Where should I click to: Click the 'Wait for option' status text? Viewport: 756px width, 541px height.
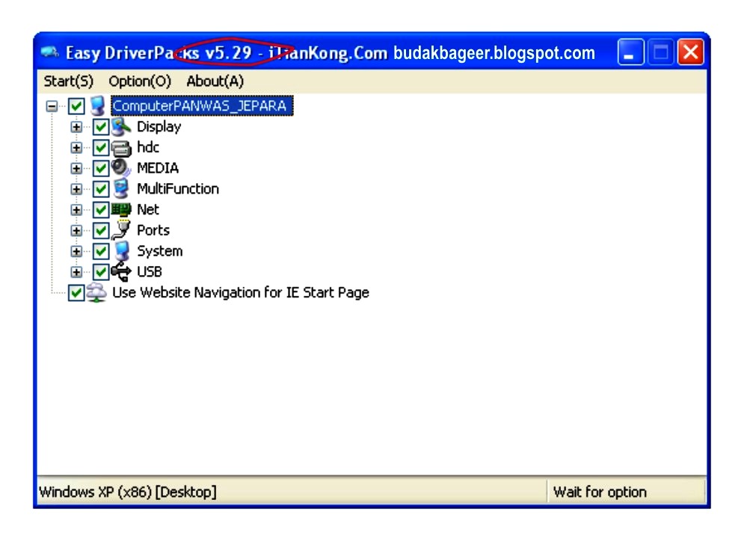(600, 492)
